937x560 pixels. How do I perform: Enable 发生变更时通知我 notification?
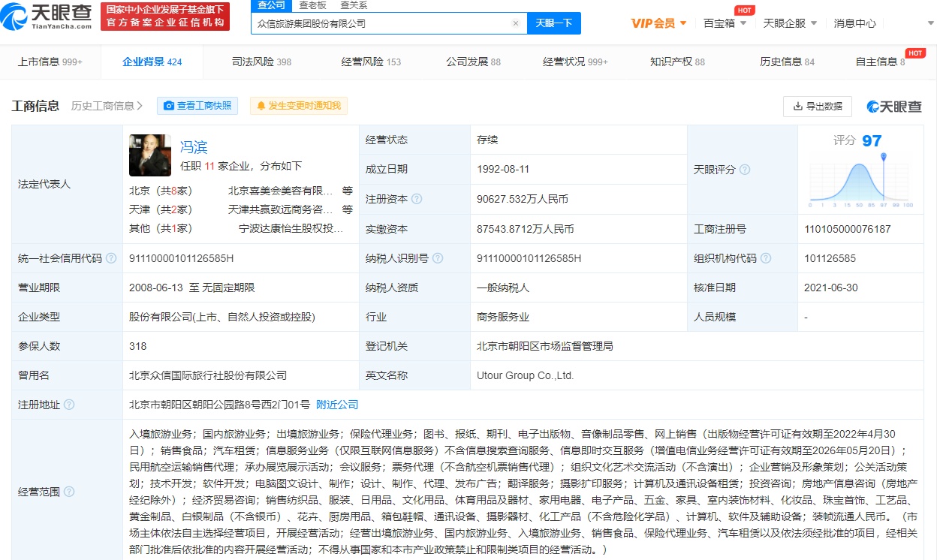coord(299,106)
